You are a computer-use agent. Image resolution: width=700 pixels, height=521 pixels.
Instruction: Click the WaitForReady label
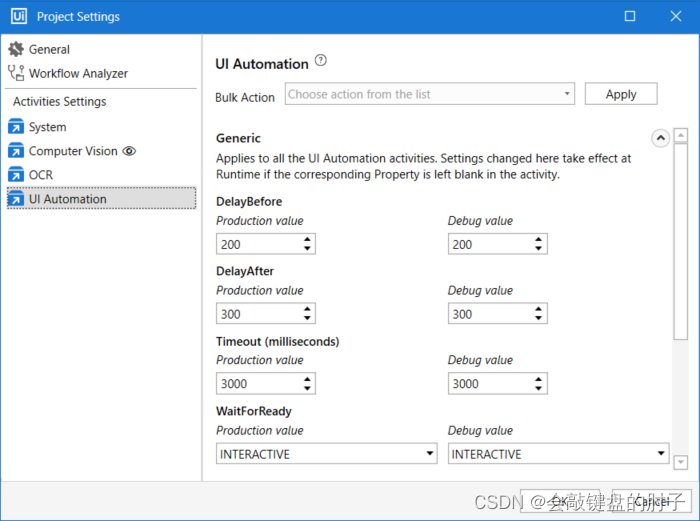[x=254, y=411]
